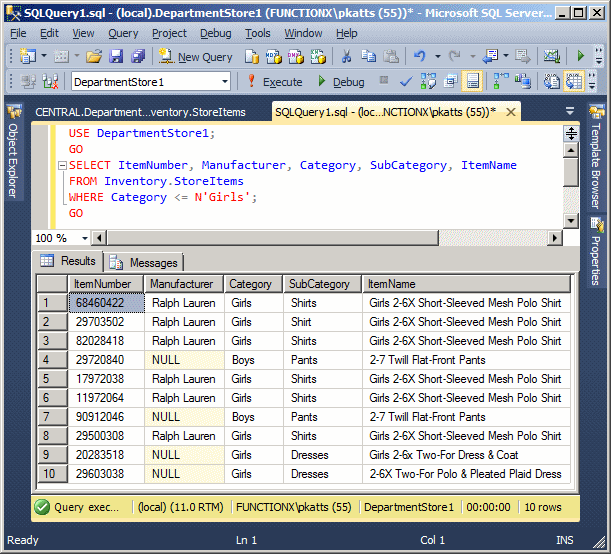Click the SubCategory column header

click(x=322, y=284)
